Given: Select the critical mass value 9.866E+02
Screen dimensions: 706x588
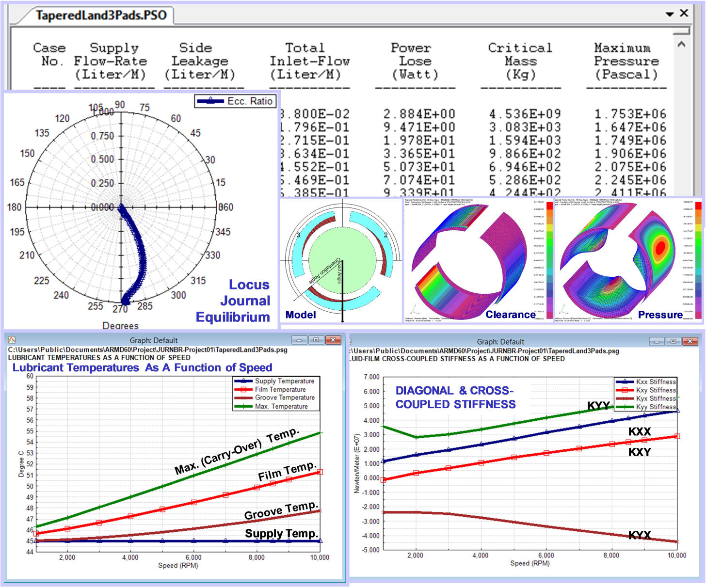Looking at the screenshot, I should tap(525, 154).
